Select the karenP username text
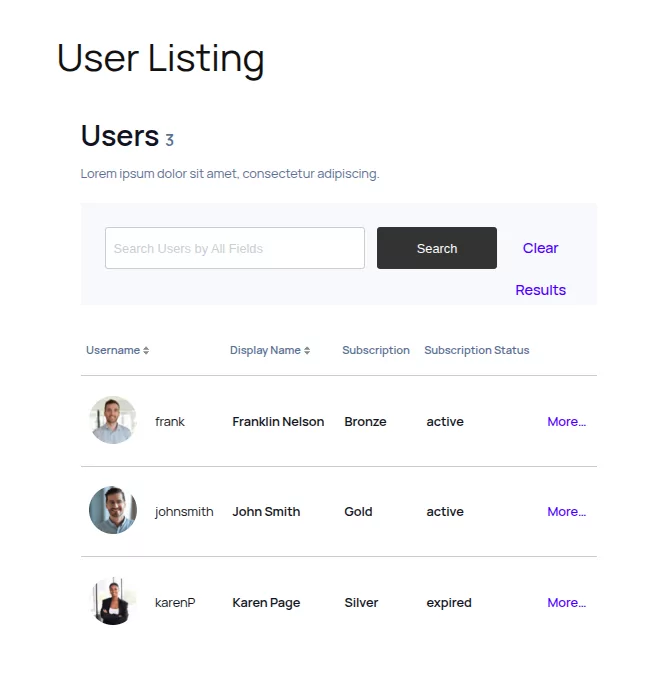The image size is (661, 679). pyautogui.click(x=175, y=603)
